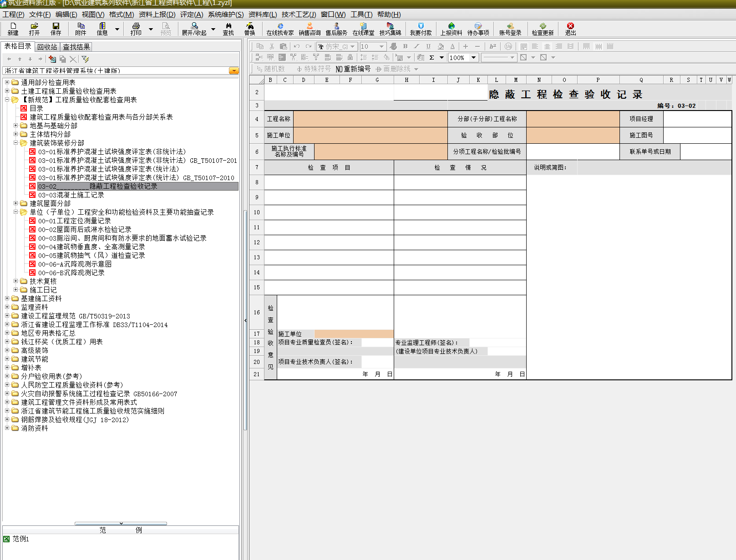736x560 pixels.
Task: Click the 上报资料 upload data icon
Action: tap(452, 29)
